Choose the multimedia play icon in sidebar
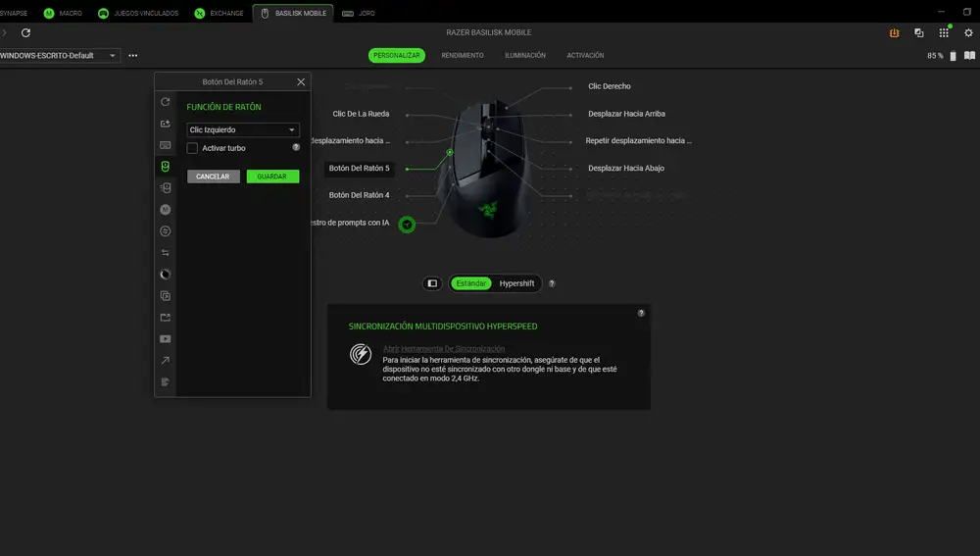Viewport: 980px width, 556px height. [x=165, y=339]
